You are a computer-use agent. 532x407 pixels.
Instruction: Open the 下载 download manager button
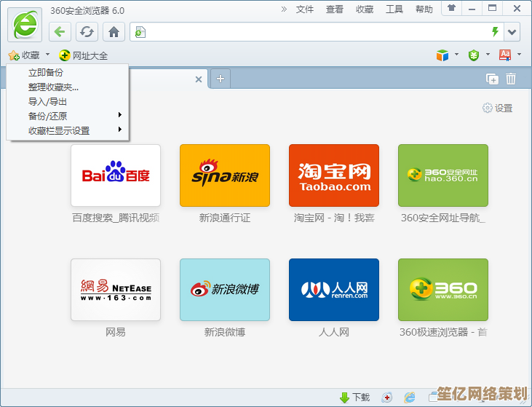(x=354, y=398)
